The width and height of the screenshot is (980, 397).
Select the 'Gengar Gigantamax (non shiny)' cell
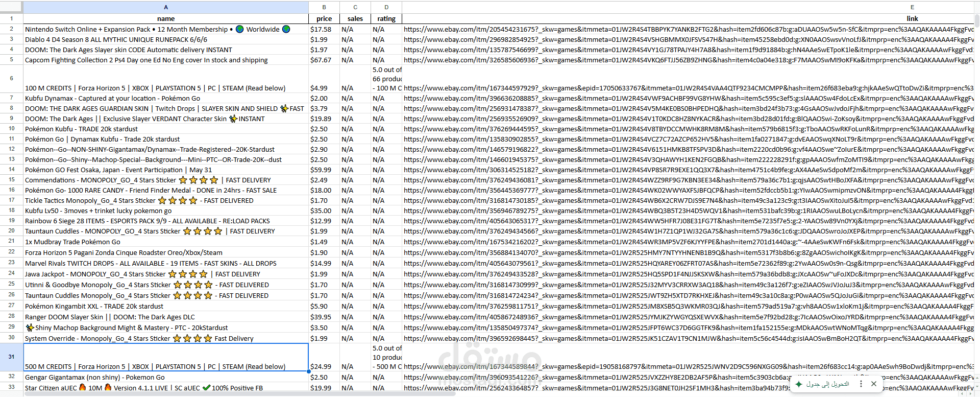pyautogui.click(x=166, y=377)
